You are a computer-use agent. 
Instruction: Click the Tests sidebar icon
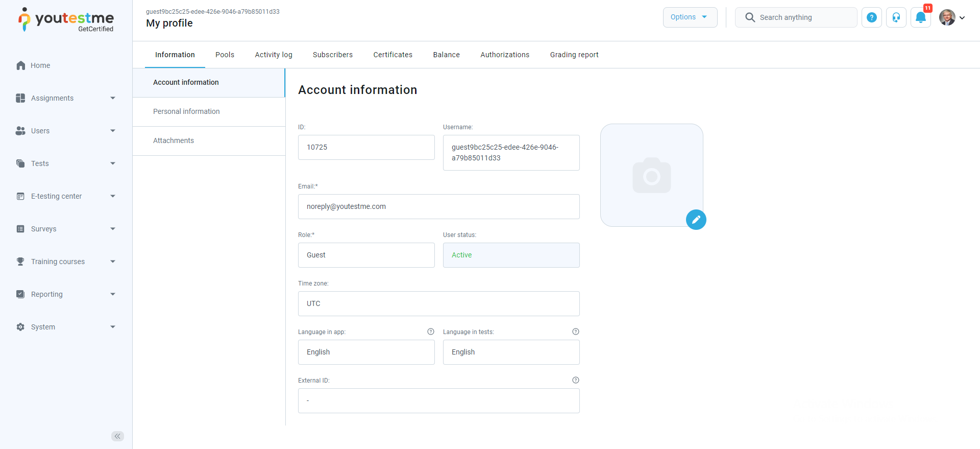[x=20, y=163]
